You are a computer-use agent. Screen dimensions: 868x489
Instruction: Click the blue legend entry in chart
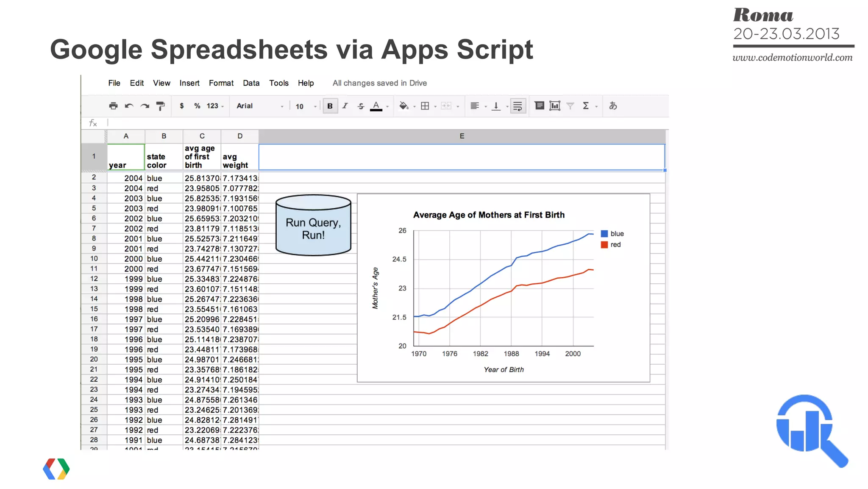[x=612, y=234]
